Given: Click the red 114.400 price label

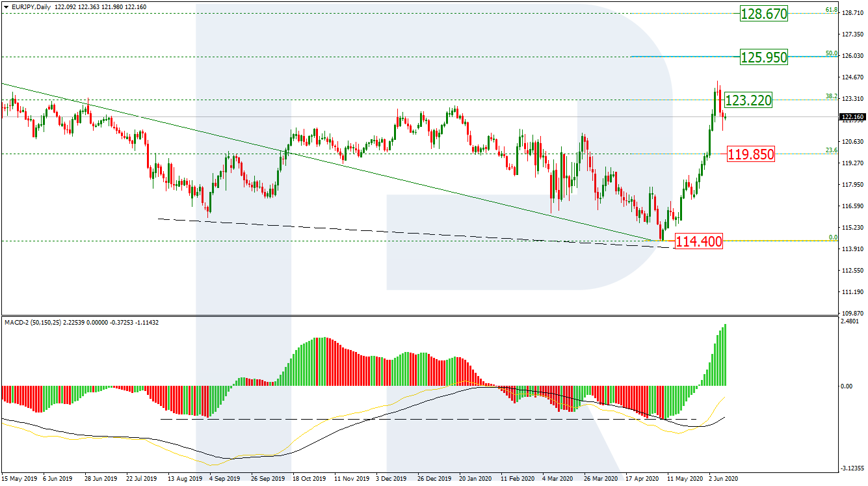Looking at the screenshot, I should click(699, 241).
